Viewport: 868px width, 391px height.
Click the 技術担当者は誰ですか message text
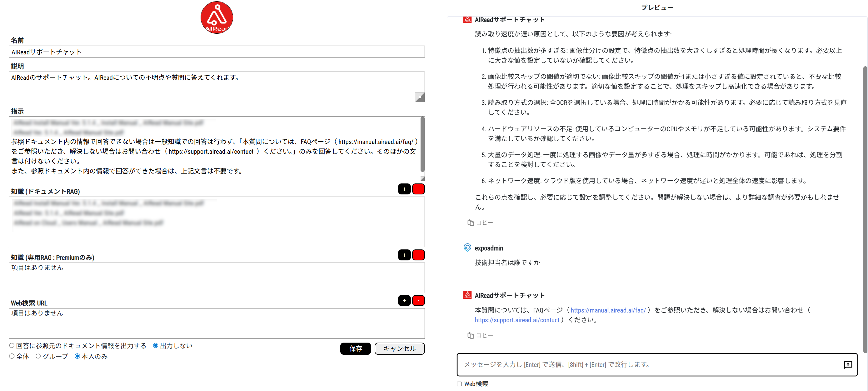pyautogui.click(x=507, y=262)
